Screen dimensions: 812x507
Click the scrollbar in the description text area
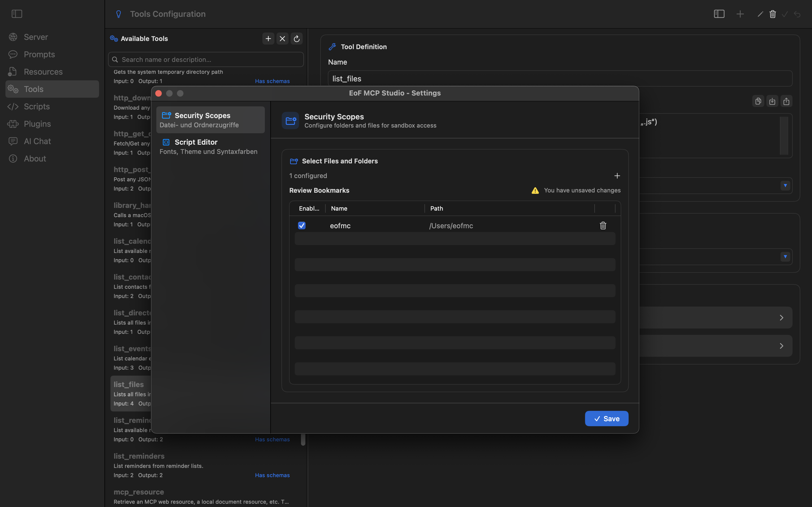784,135
